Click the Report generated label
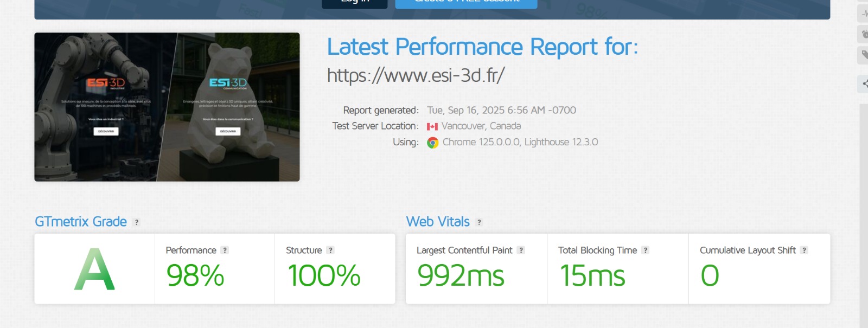 point(381,110)
